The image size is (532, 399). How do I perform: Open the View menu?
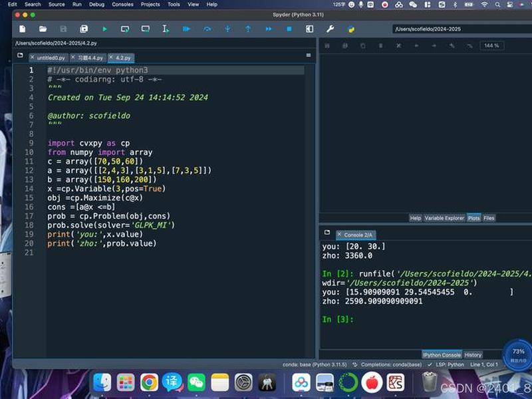[x=193, y=5]
